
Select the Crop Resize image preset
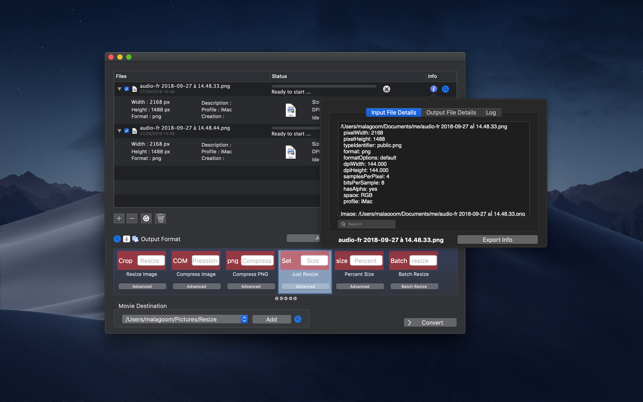[141, 260]
